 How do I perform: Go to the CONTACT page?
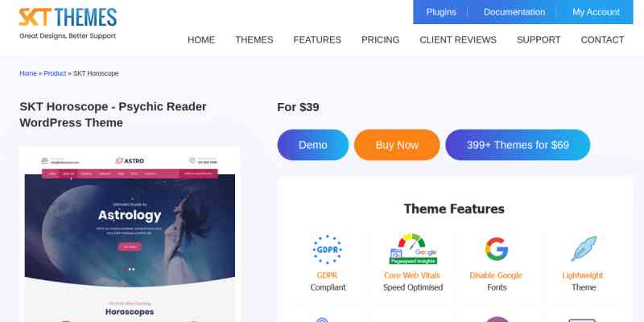(602, 39)
